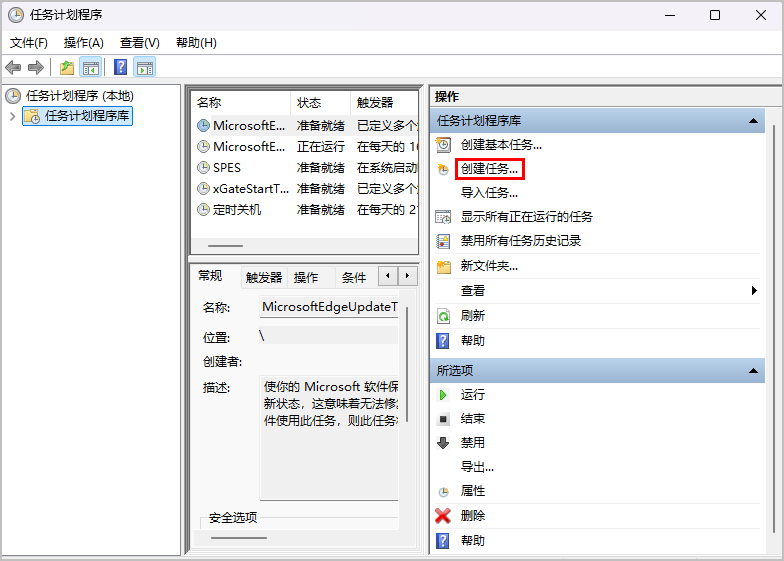Viewport: 784px width, 561px height.
Task: Click 禁用所有任务历史记录 action
Action: pos(521,241)
